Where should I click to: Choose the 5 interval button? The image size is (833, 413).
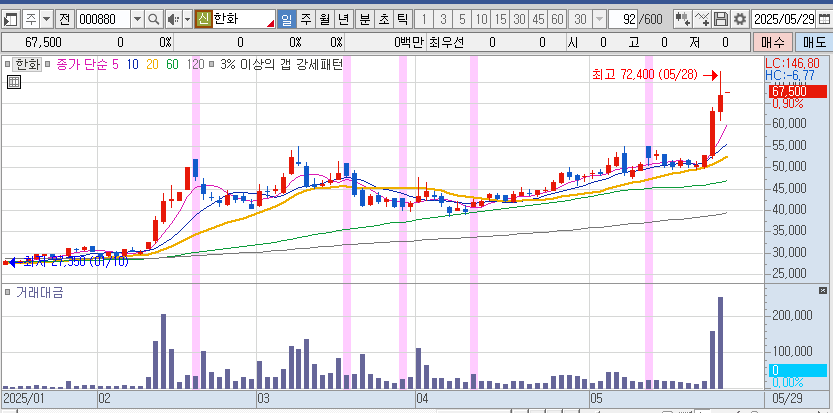(x=462, y=20)
